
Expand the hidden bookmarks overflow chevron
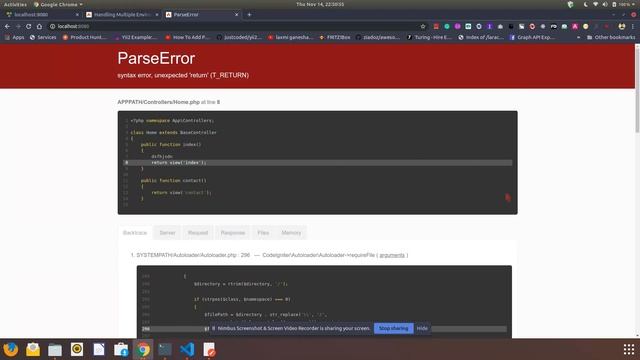[x=578, y=37]
